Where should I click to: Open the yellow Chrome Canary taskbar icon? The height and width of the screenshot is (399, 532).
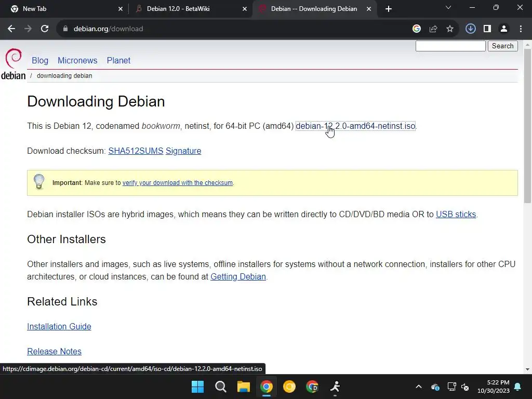click(289, 387)
